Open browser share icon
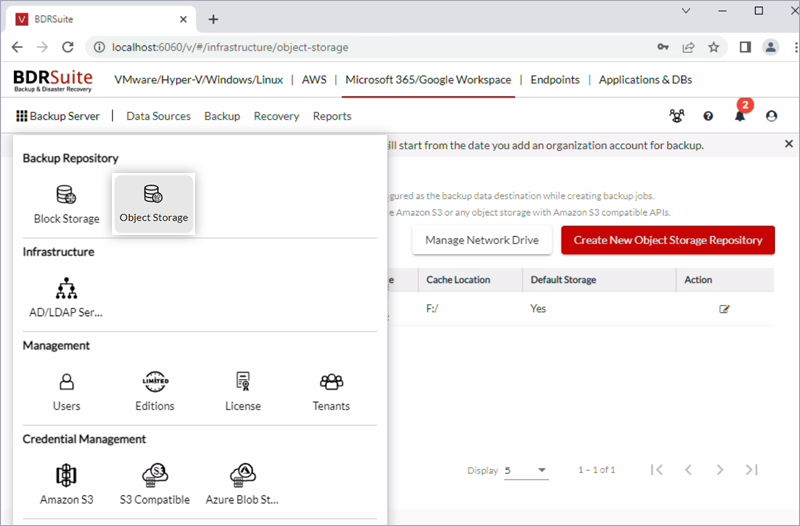The width and height of the screenshot is (800, 526). pyautogui.click(x=688, y=47)
